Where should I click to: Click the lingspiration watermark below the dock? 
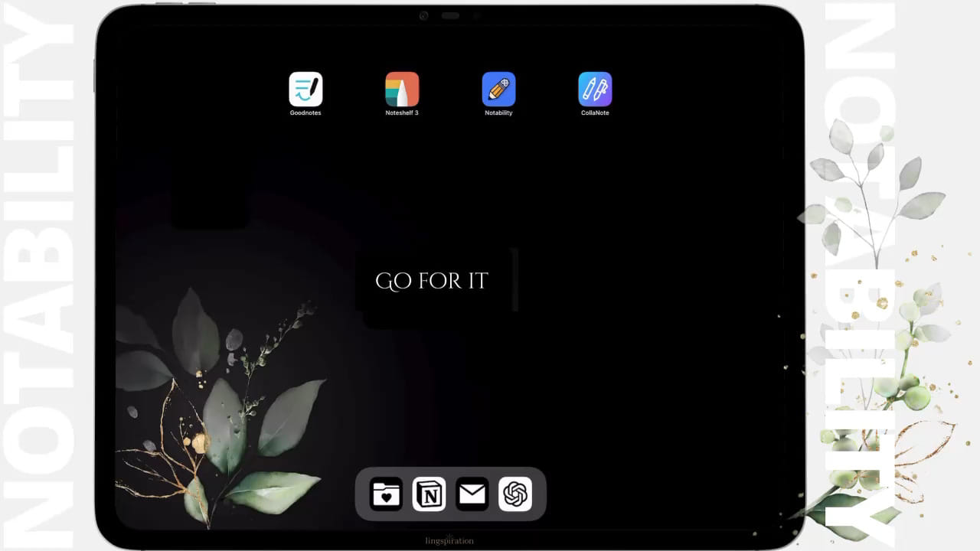[449, 540]
